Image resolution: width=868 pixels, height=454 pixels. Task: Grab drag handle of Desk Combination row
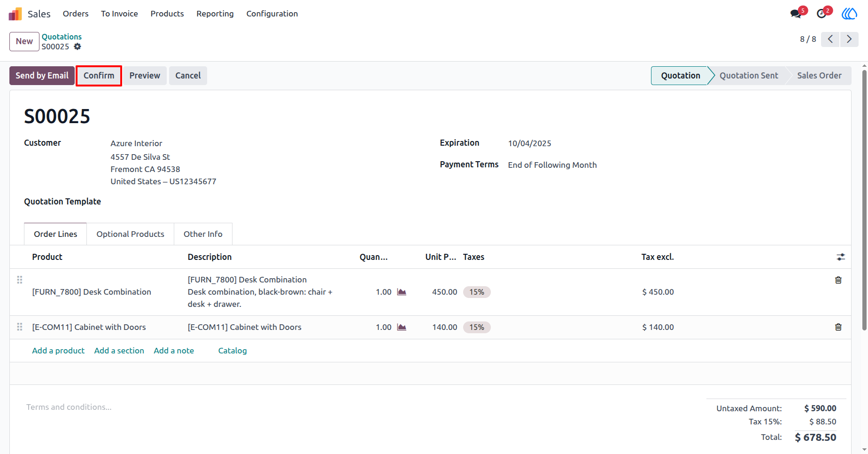coord(20,280)
